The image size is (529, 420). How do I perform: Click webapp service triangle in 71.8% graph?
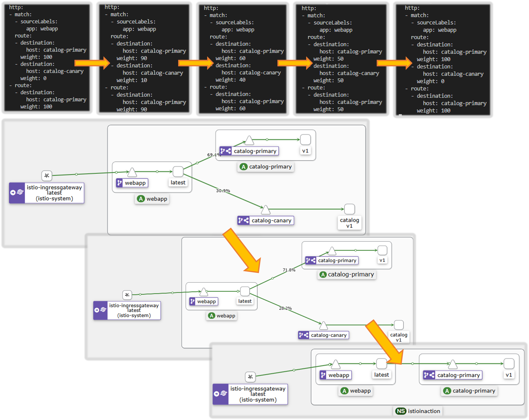204,292
